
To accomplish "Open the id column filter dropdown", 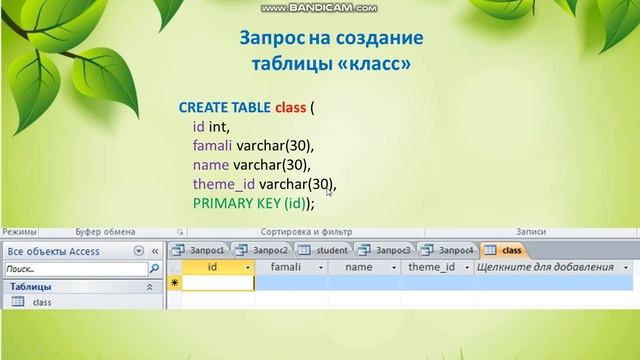I will point(248,268).
